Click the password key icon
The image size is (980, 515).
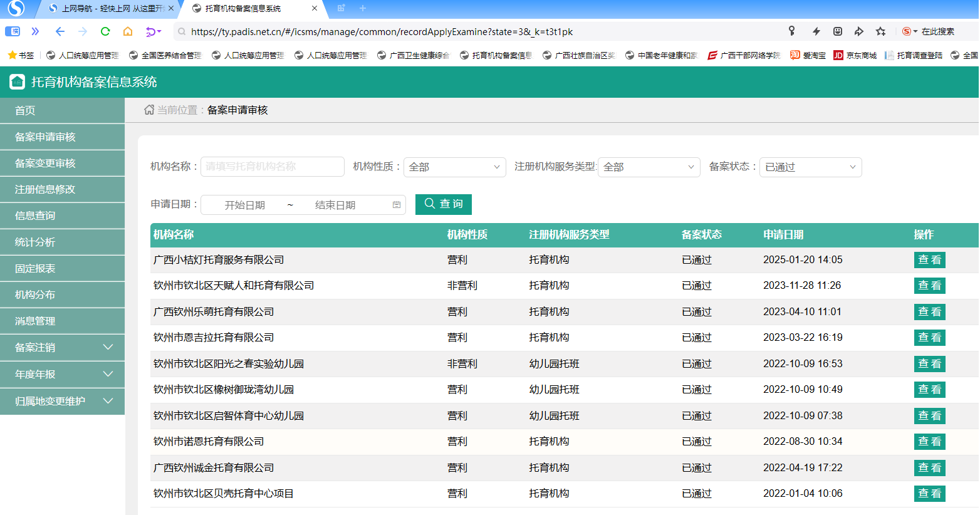[x=792, y=31]
